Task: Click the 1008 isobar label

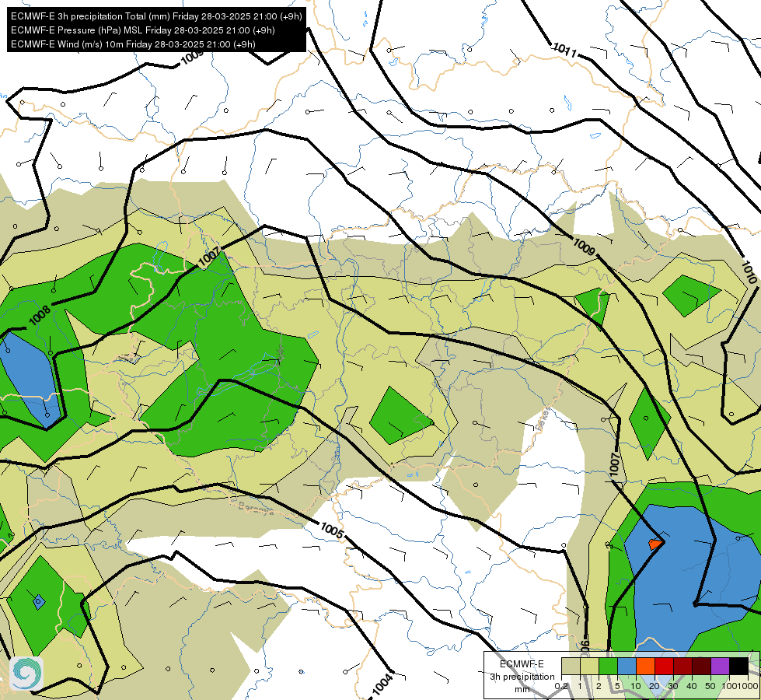Action: [40, 315]
